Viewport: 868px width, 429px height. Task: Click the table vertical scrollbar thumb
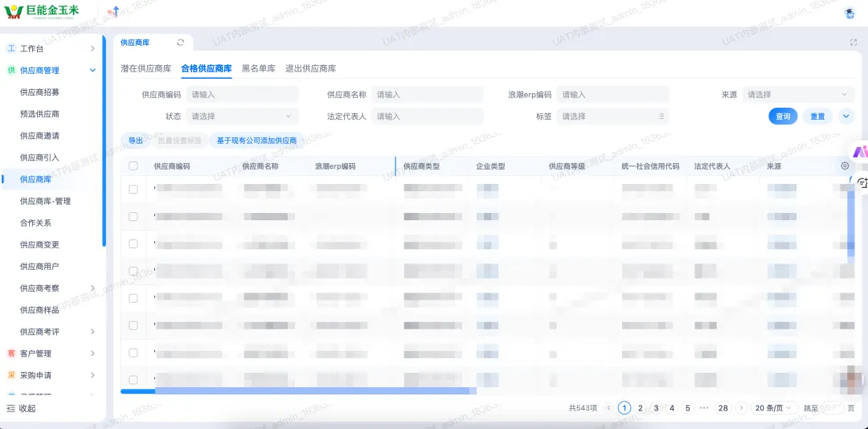click(x=851, y=222)
